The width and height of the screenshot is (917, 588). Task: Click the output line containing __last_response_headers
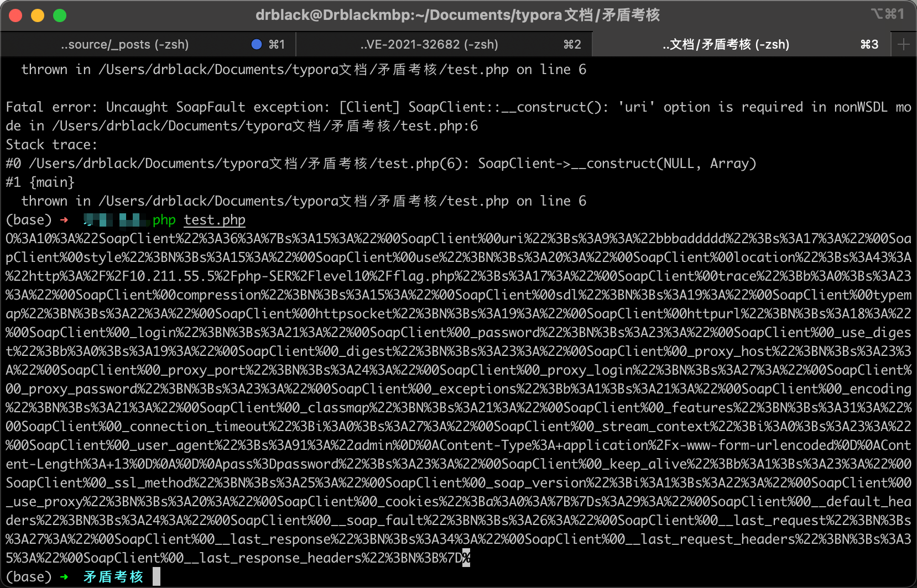pyautogui.click(x=238, y=558)
